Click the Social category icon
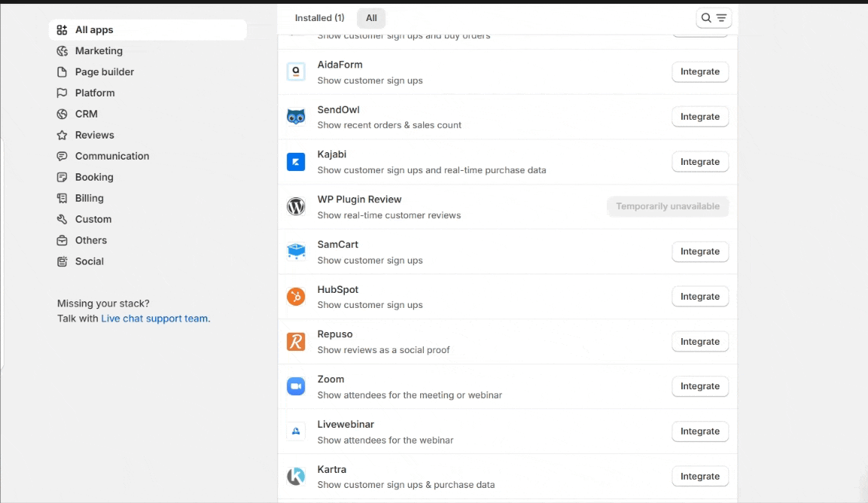 coord(62,261)
